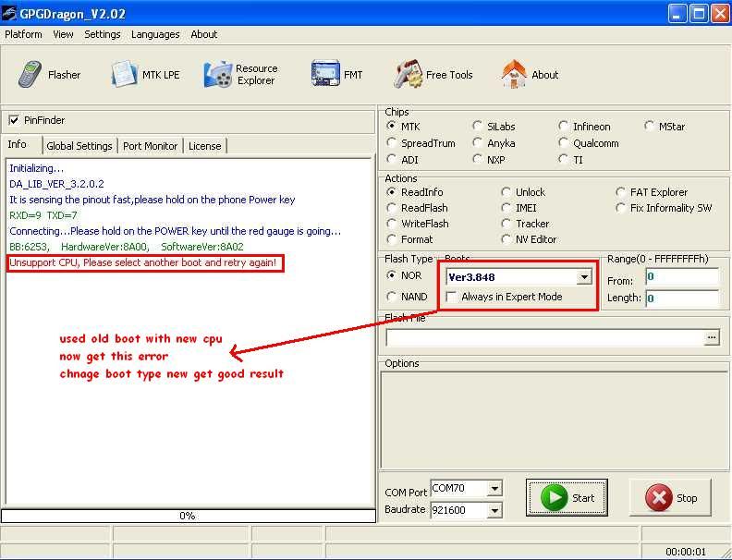Click the Range Length input field
This screenshot has height=560, width=732.
[682, 298]
